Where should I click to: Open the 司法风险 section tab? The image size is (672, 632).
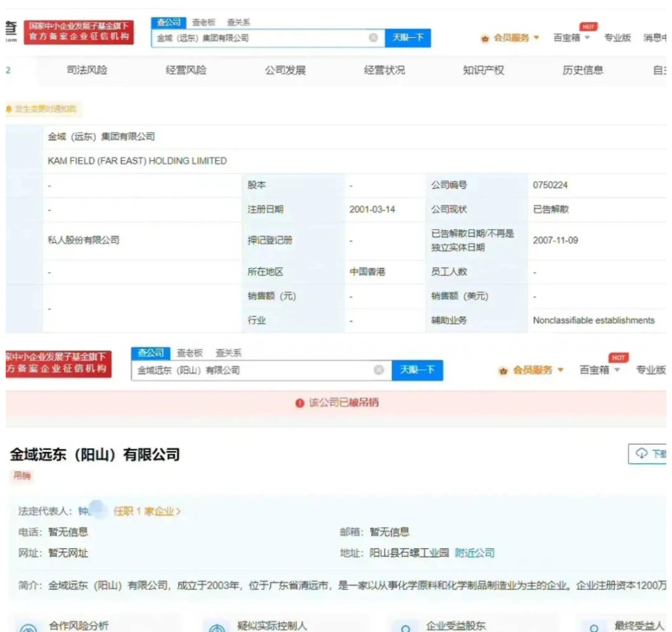click(x=87, y=70)
